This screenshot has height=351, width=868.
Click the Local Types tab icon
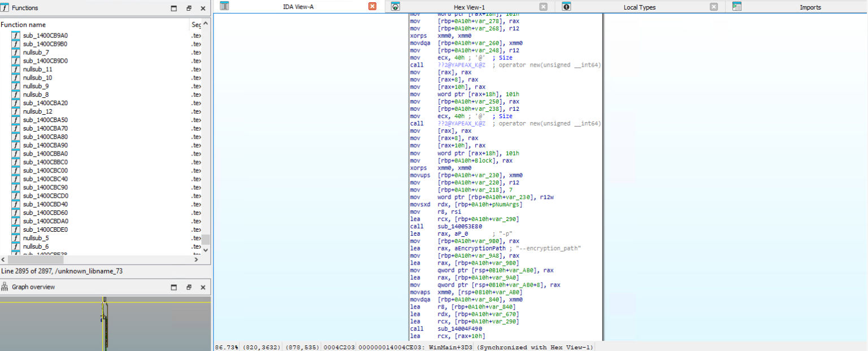click(566, 7)
